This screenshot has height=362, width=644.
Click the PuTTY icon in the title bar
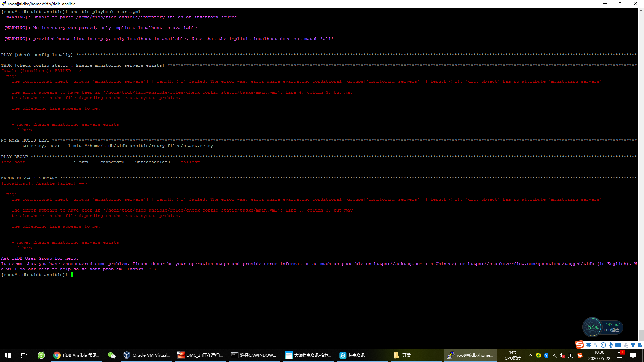coord(3,4)
